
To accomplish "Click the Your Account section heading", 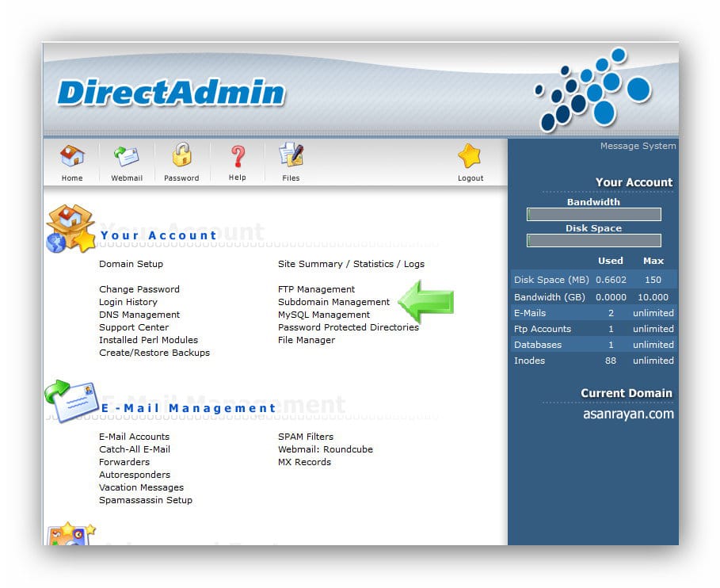I will point(158,235).
